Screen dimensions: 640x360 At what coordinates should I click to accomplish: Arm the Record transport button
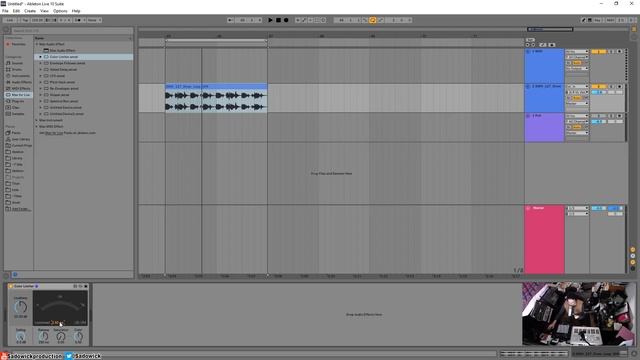(286, 20)
